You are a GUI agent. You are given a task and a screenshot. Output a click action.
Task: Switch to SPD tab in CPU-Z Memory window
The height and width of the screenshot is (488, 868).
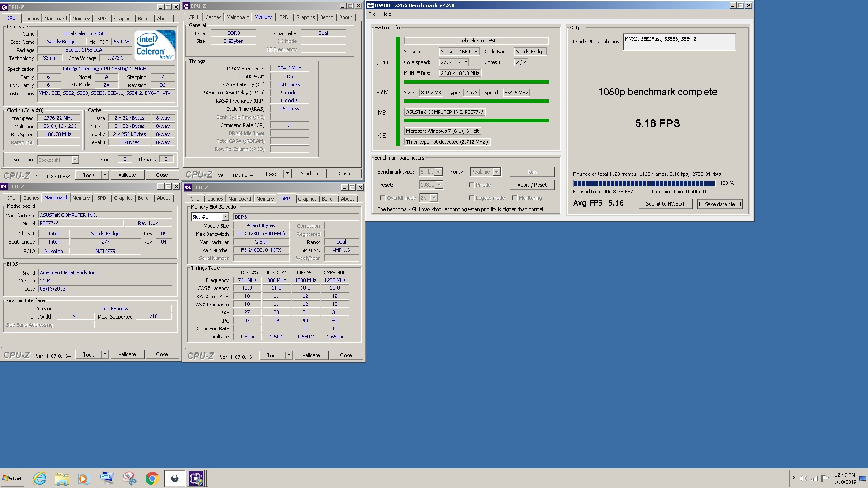click(x=283, y=17)
